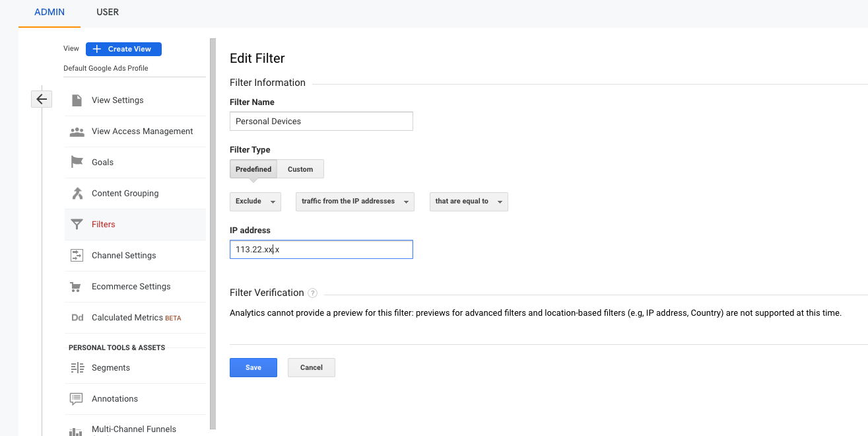Switch filter type to Custom
868x436 pixels.
tap(300, 169)
